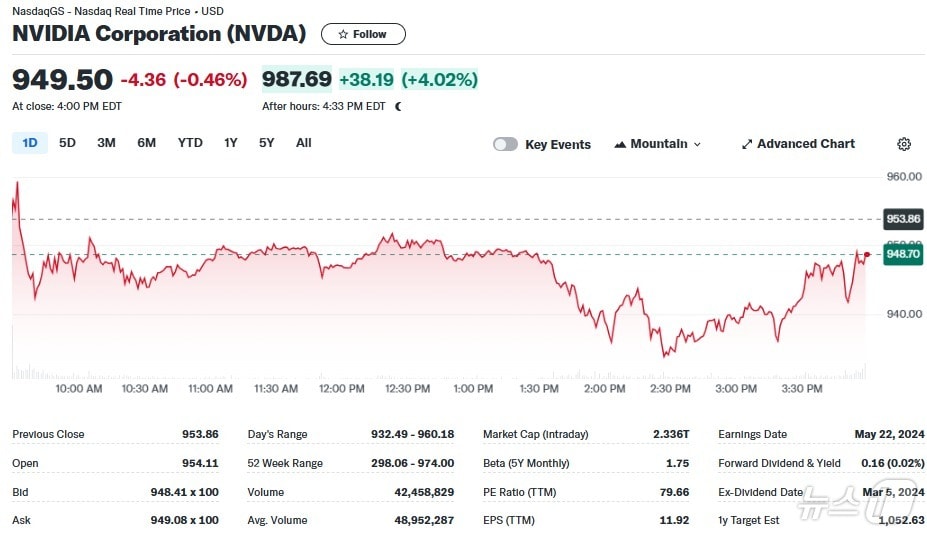Click the after-hours moon icon
This screenshot has width=927, height=536.
[x=399, y=106]
